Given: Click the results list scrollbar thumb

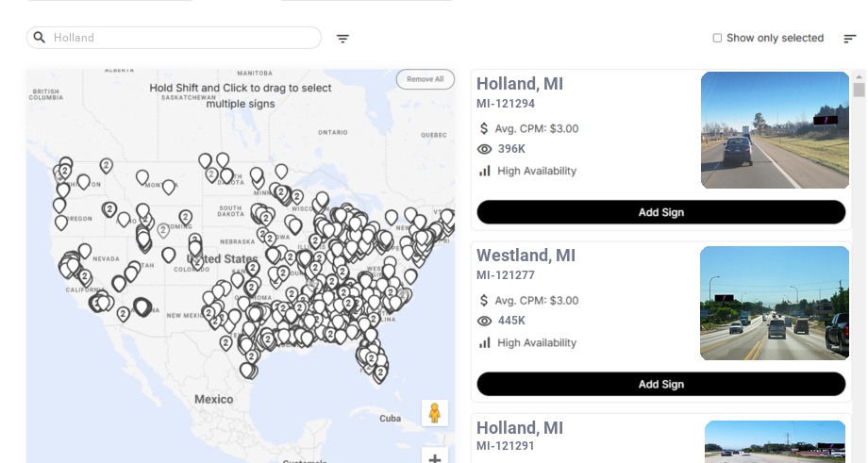Looking at the screenshot, I should point(859,90).
